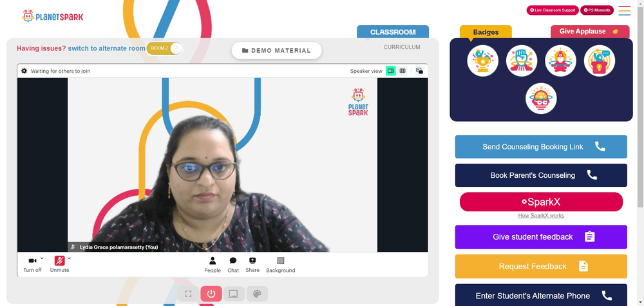Screen dimensions: 644x306
Task: Toggle the ROOM 2 alternate room switch
Action: click(164, 48)
